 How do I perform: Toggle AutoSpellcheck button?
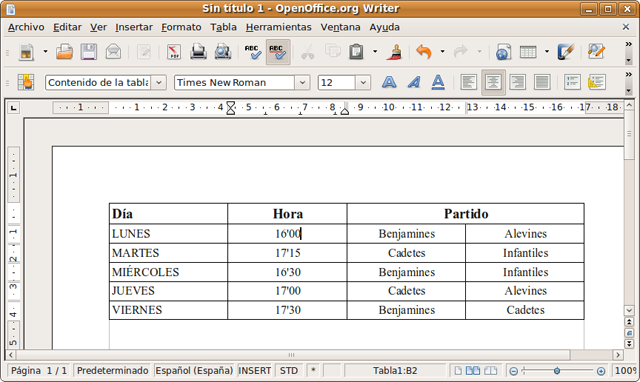coord(278,52)
